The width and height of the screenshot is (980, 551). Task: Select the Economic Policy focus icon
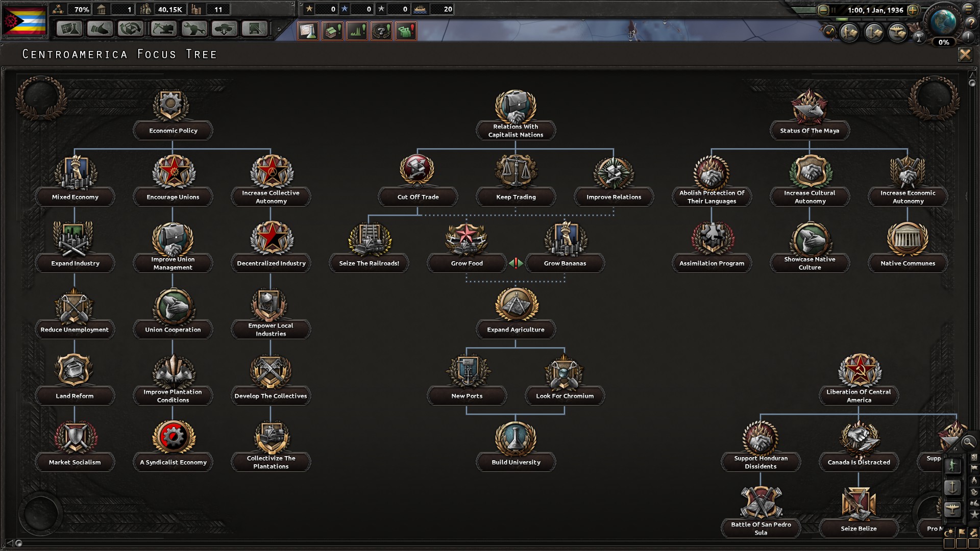click(171, 105)
